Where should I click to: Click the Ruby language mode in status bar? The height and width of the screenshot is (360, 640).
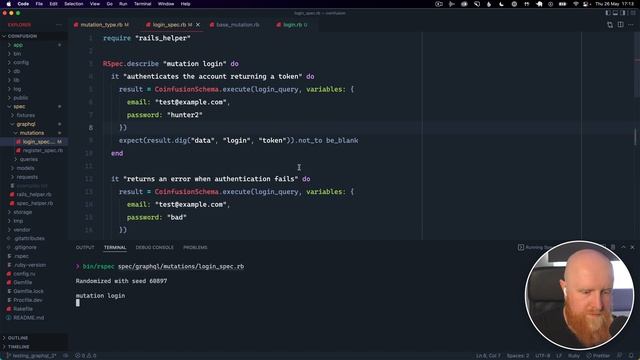(573, 356)
